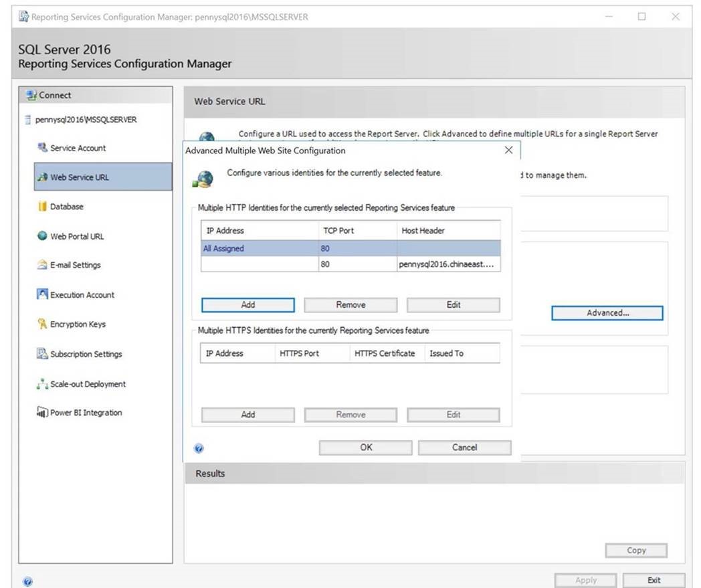Screen dimensions: 701x588
Task: Click the Web Portal URL globe icon
Action: point(42,236)
